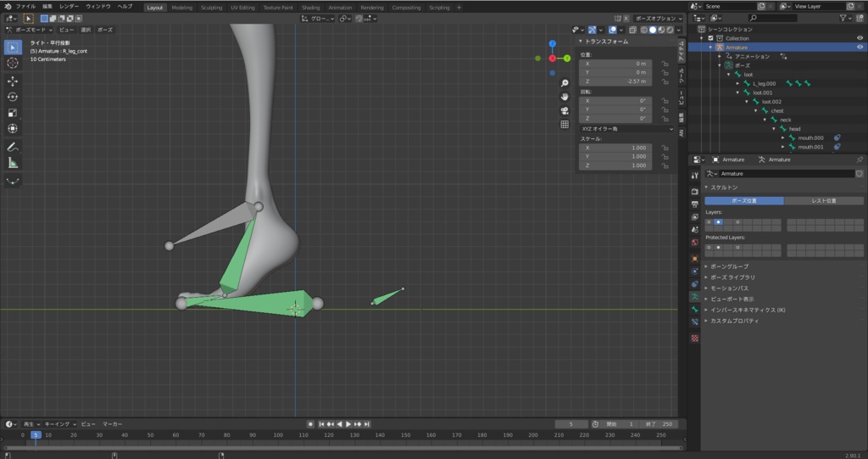868x459 pixels.
Task: Toggle perspective/orthographic grid icon
Action: [x=564, y=124]
